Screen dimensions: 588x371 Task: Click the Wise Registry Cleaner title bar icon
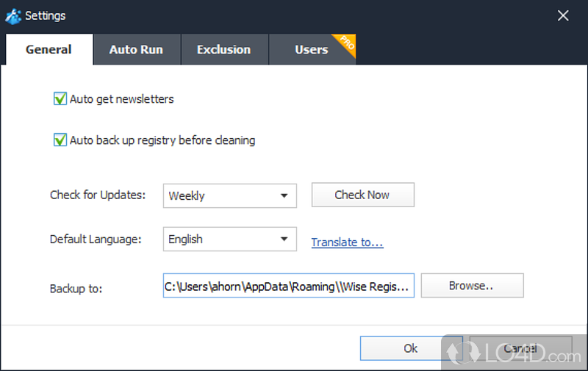pyautogui.click(x=13, y=15)
